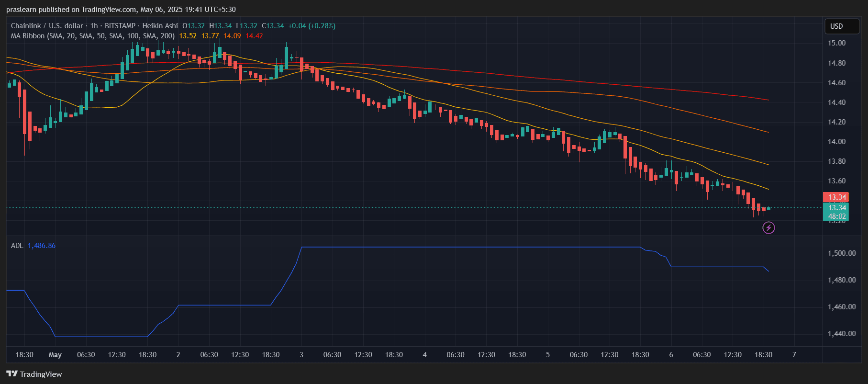
Task: Click the yellow SMA 20 value 13.52
Action: (x=188, y=36)
